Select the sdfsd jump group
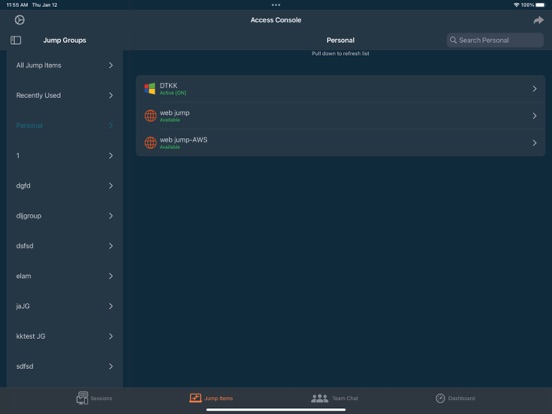The image size is (552, 414). pyautogui.click(x=65, y=366)
